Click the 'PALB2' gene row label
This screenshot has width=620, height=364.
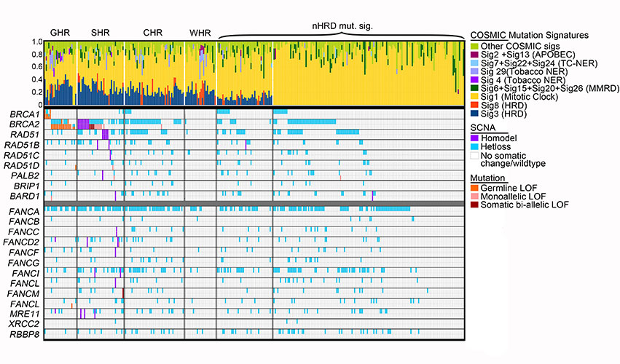[x=25, y=176]
